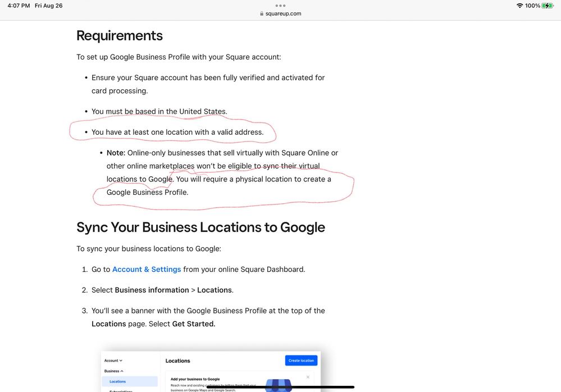This screenshot has width=561, height=392.
Task: Click the 100% battery percentage text
Action: click(x=532, y=6)
